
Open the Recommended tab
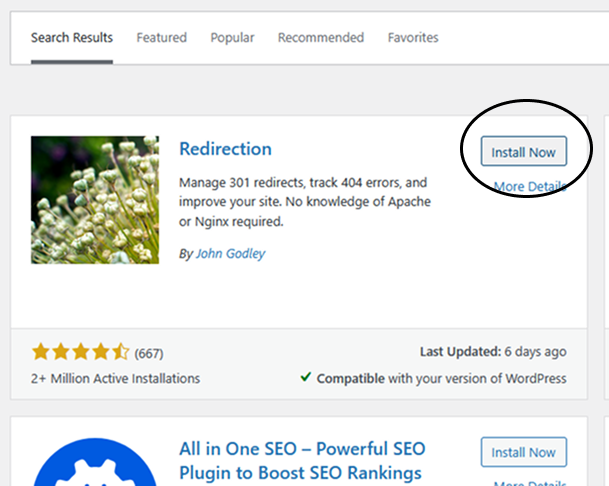tap(321, 38)
